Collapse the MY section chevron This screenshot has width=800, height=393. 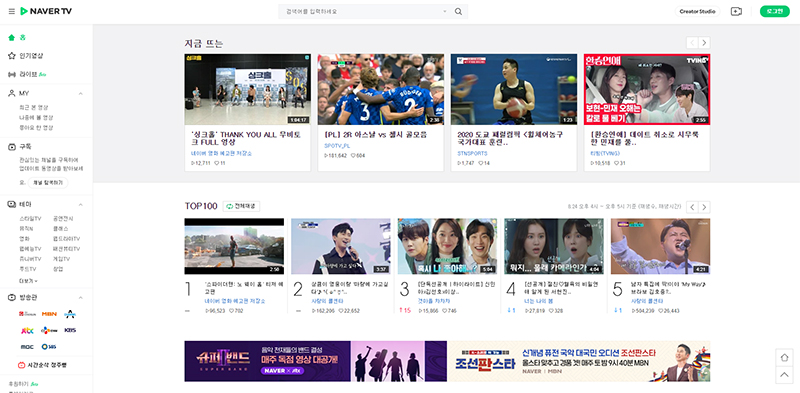tap(81, 93)
